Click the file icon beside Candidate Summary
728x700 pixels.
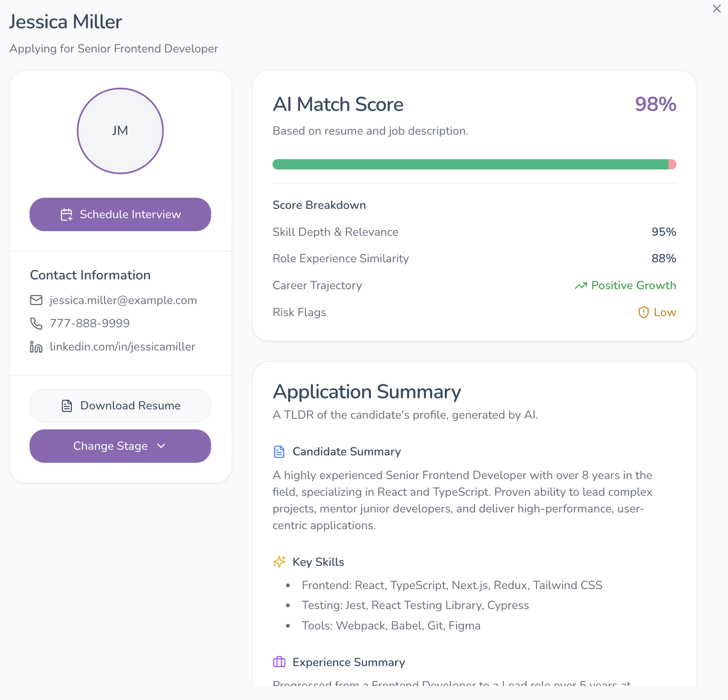[x=279, y=452]
